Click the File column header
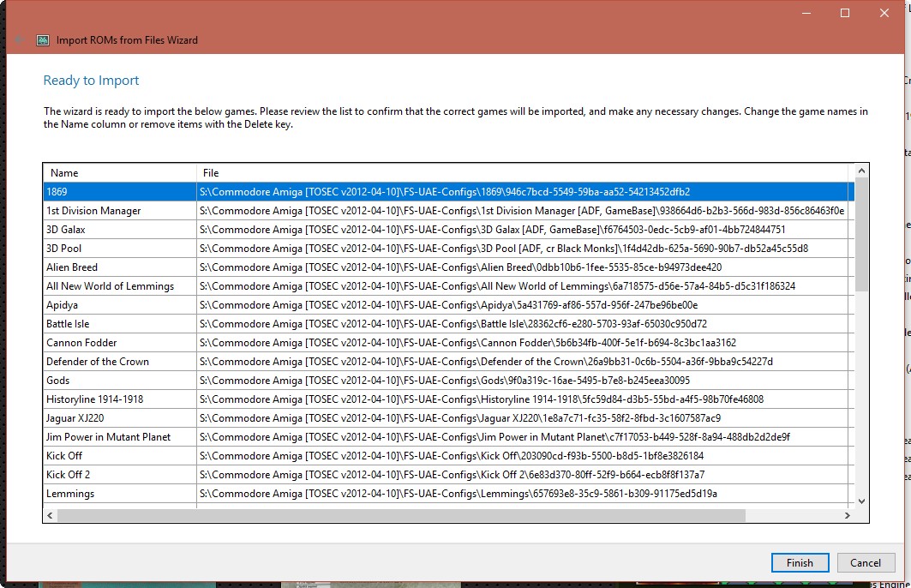911x588 pixels. [523, 173]
